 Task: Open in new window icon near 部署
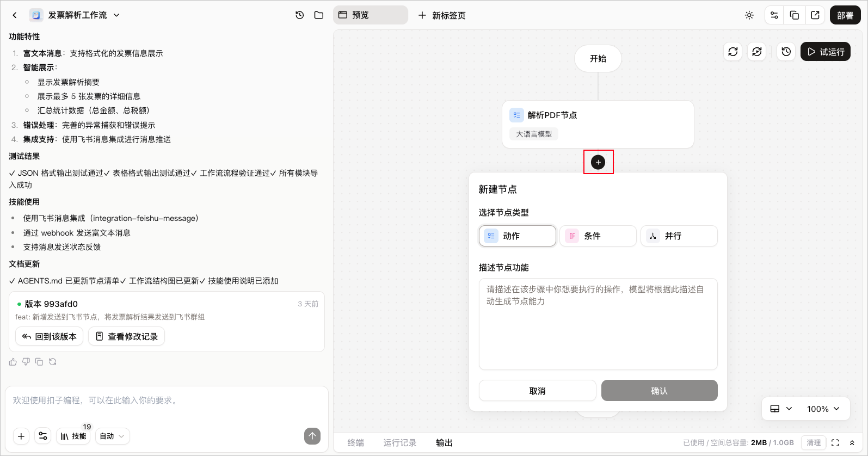[815, 15]
